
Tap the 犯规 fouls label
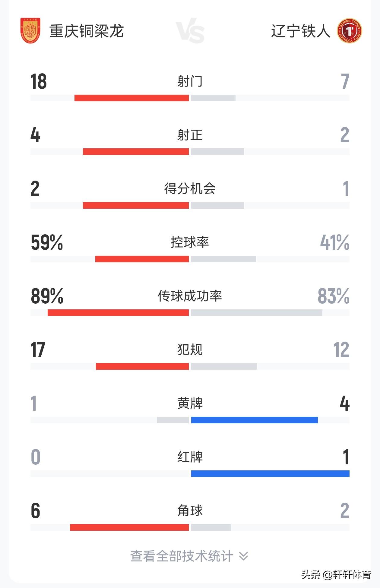[x=190, y=349]
